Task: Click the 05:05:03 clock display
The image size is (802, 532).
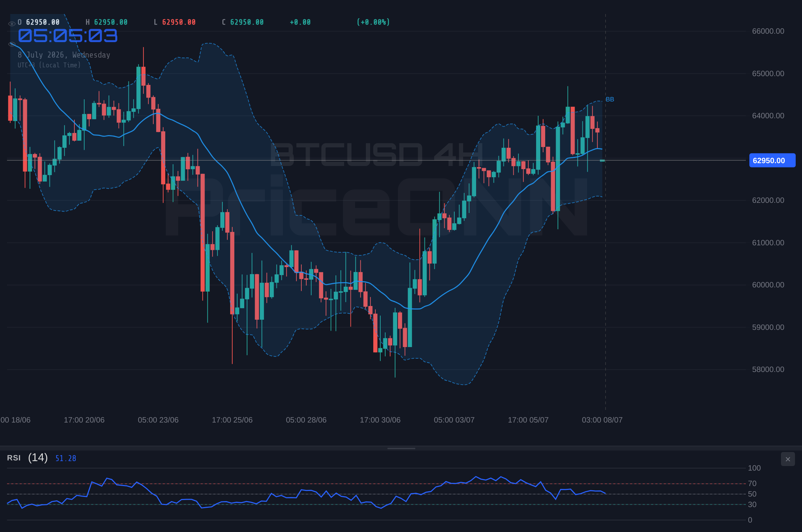Action: pos(68,36)
